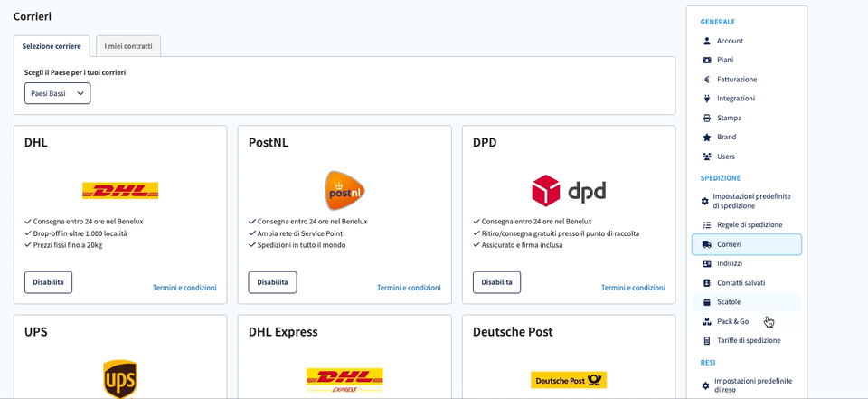Click 'Ampia rete di Service Point' text
This screenshot has height=399, width=868.
click(x=301, y=233)
